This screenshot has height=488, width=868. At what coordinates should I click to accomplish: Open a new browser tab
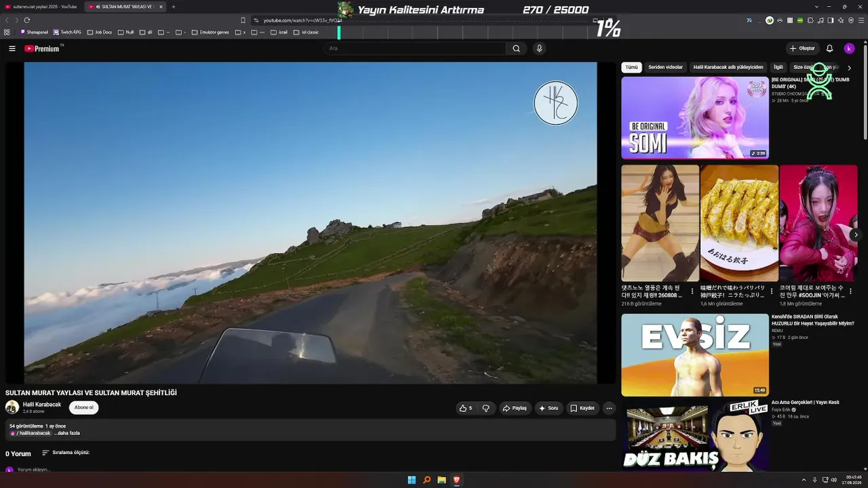174,7
